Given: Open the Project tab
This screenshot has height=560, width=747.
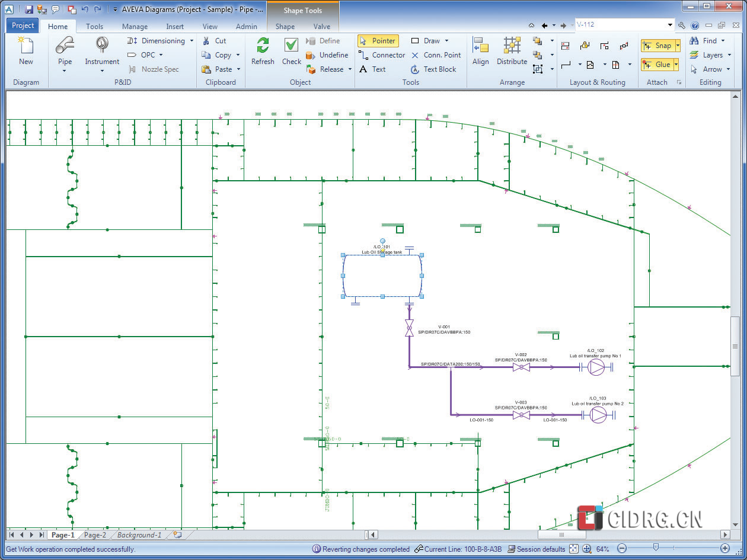Looking at the screenshot, I should pos(23,25).
